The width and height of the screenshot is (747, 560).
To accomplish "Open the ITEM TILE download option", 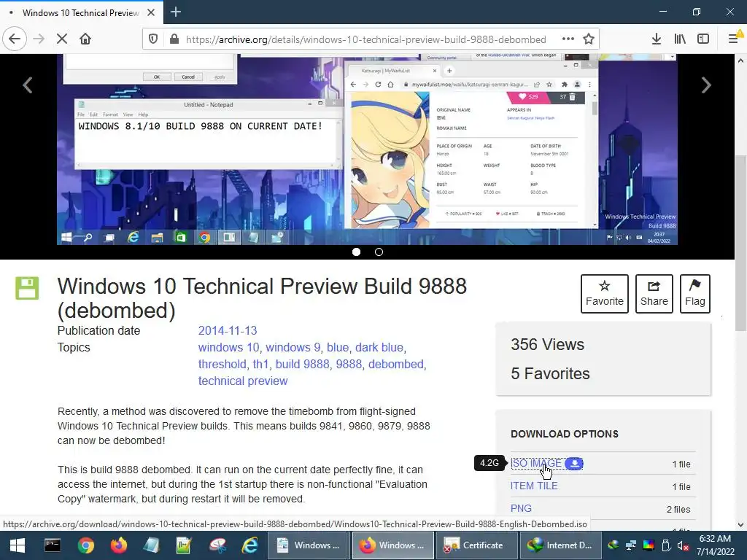I will [534, 486].
